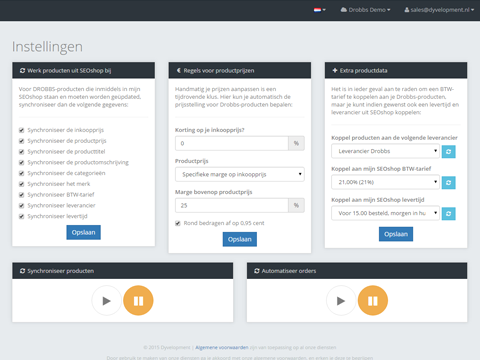
Task: Click the Netherlands flag icon
Action: (317, 10)
